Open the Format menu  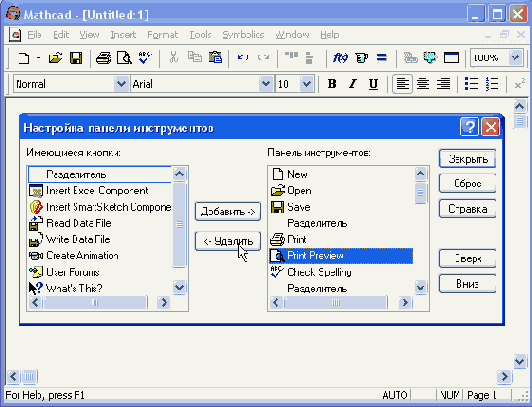coord(163,35)
